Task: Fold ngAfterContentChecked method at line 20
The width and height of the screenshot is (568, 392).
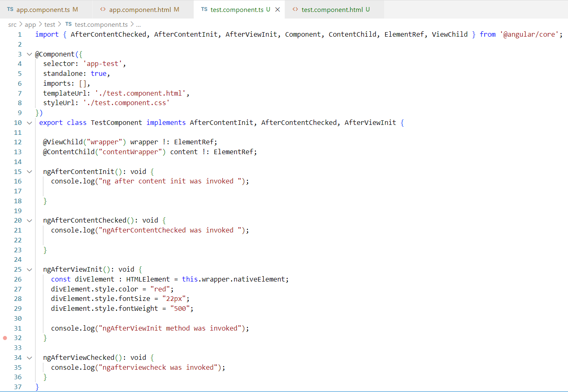Action: click(x=29, y=221)
